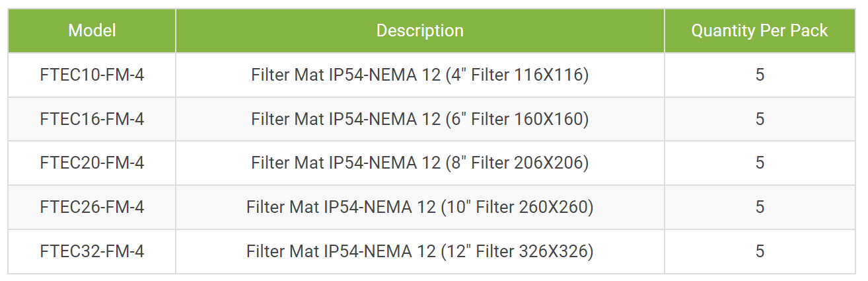Click quantity 5 in FTEC32-FM-4 row
The image size is (868, 281).
click(760, 251)
